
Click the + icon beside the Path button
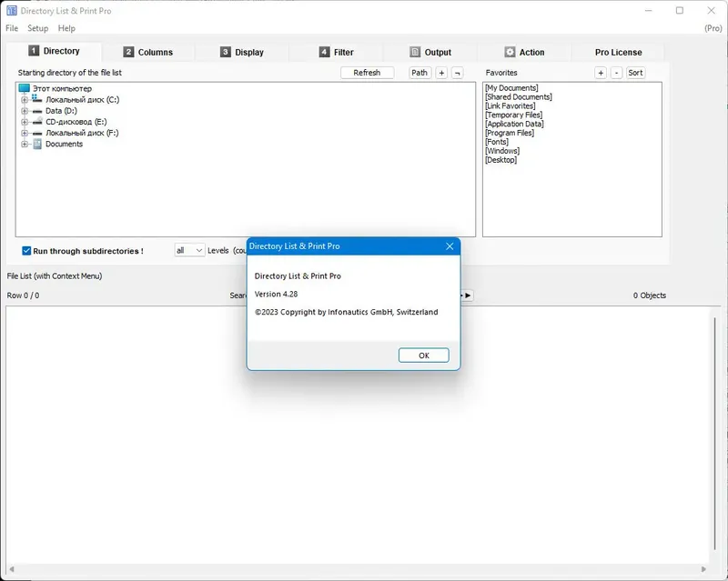coord(440,72)
